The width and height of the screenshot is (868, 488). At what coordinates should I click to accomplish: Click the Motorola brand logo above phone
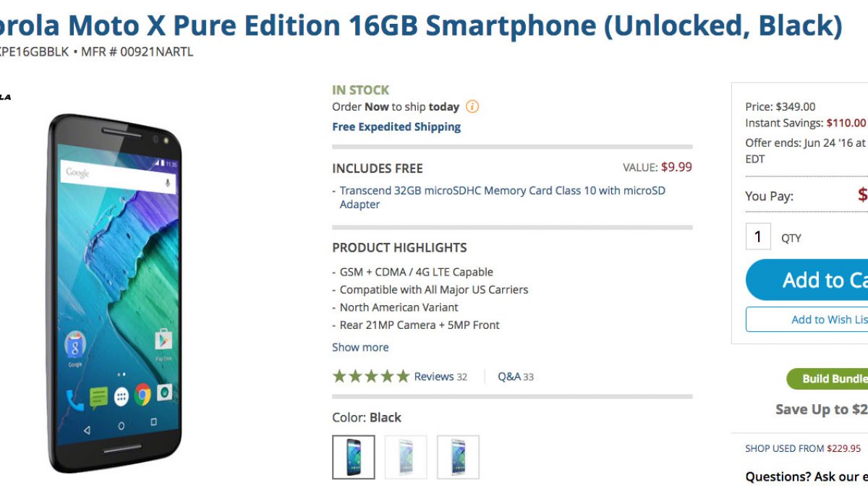[x=6, y=97]
